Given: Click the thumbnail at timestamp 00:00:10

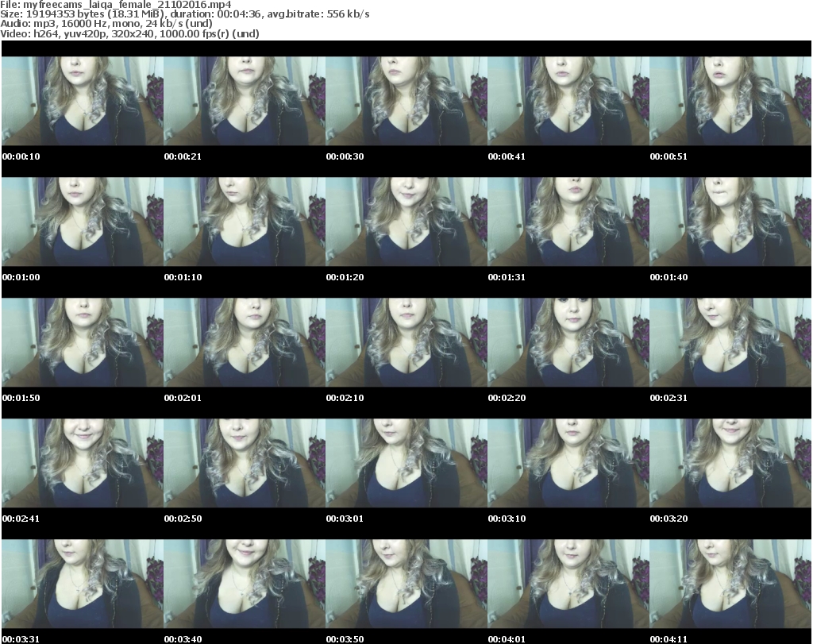Looking at the screenshot, I should coord(83,101).
